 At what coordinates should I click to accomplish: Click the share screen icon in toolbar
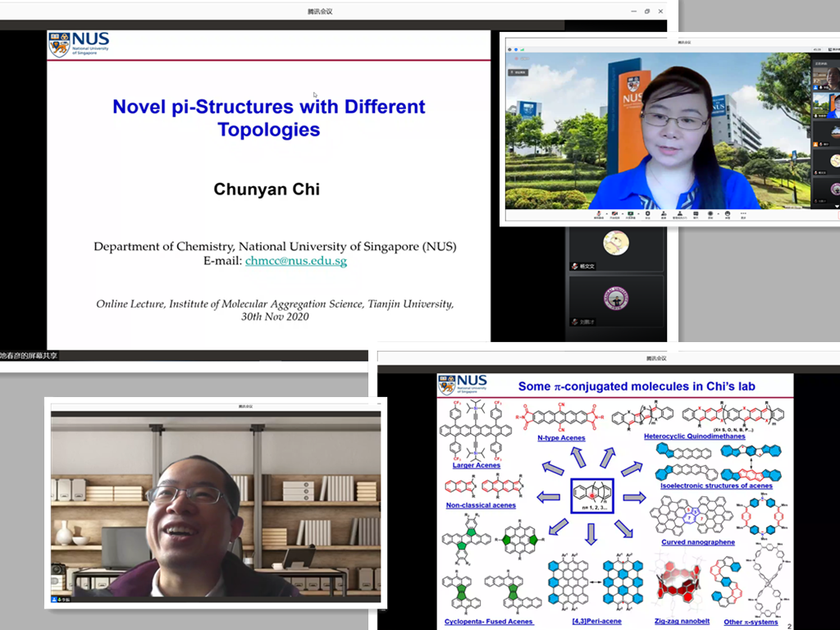pyautogui.click(x=631, y=213)
